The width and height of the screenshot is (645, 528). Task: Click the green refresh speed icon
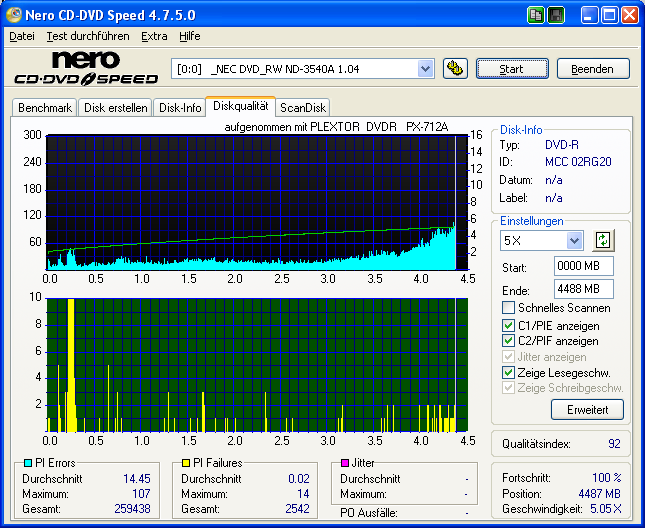(x=603, y=240)
